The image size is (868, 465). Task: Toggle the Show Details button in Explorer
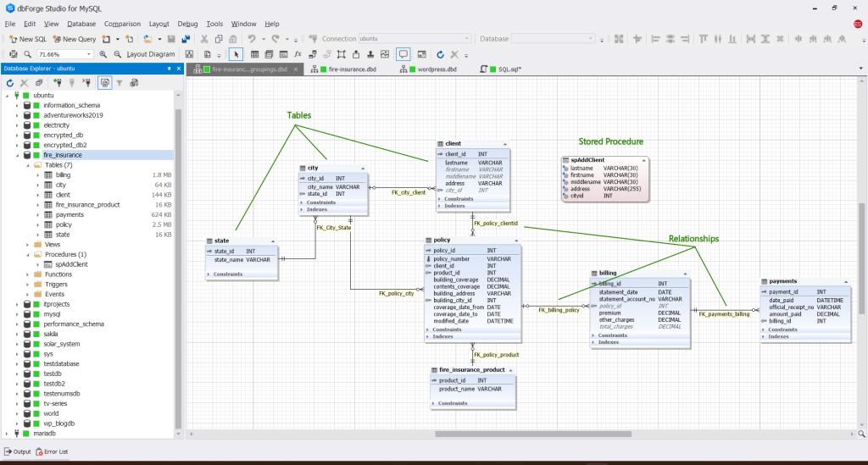click(104, 83)
